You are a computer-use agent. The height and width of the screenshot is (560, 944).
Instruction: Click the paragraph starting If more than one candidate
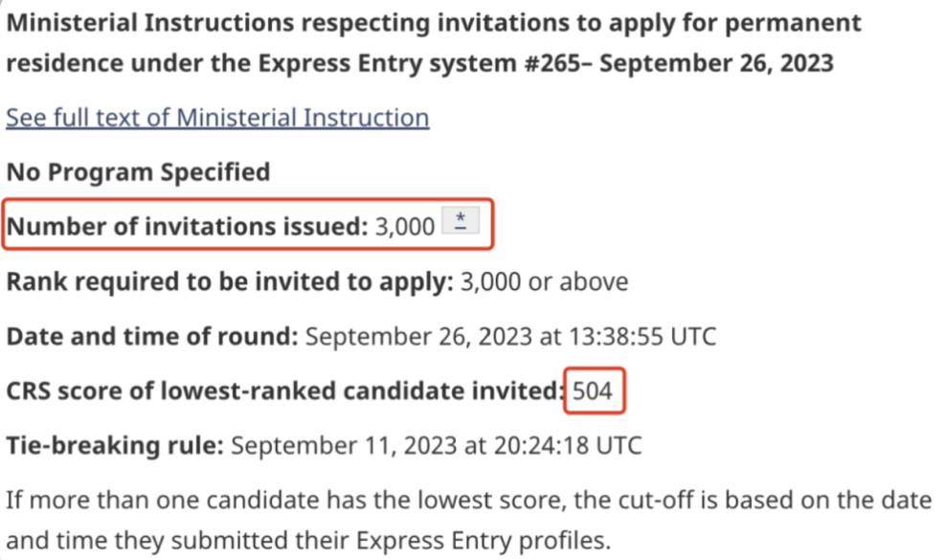tap(469, 520)
